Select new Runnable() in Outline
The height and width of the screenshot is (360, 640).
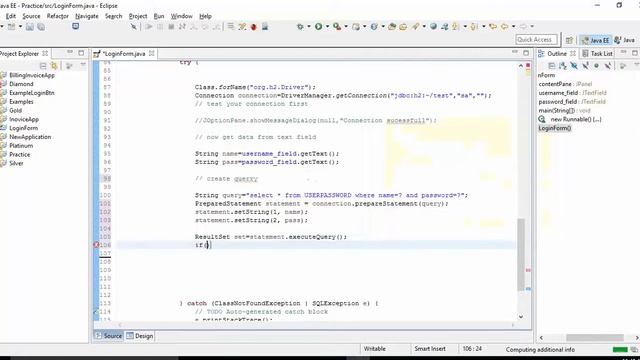(x=576, y=119)
